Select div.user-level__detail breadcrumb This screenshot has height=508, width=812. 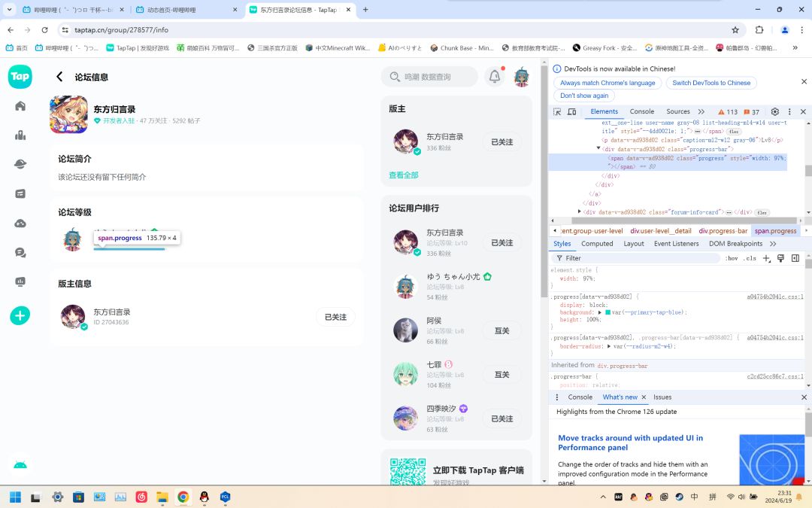point(660,231)
